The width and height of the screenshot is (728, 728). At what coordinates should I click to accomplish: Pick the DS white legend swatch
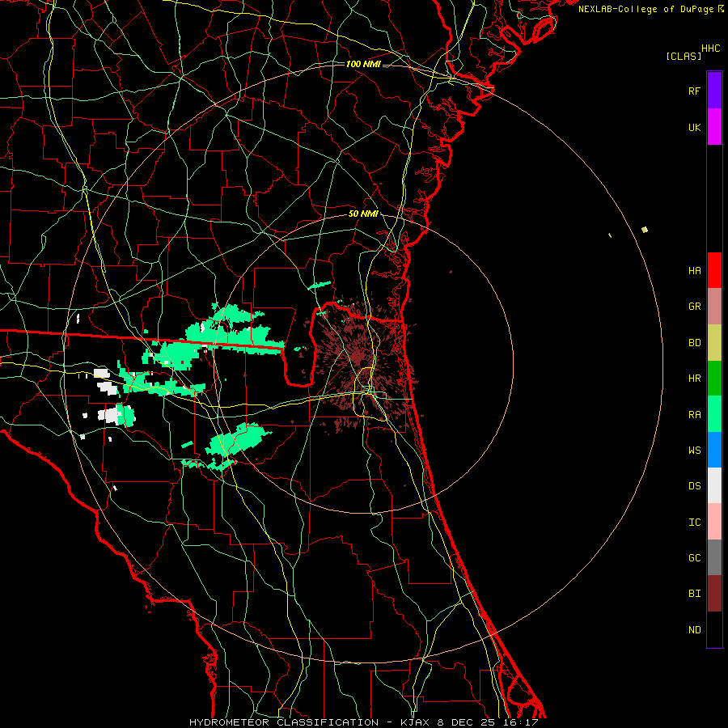click(714, 485)
